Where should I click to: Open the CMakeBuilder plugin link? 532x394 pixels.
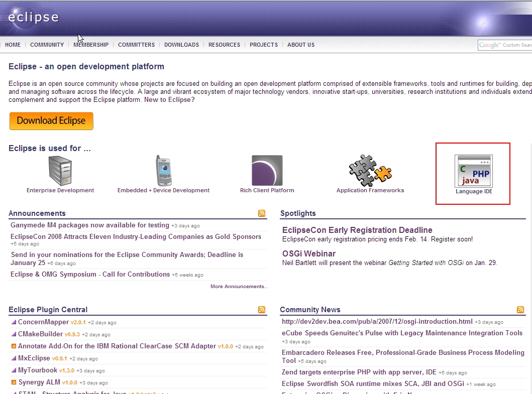coord(40,334)
